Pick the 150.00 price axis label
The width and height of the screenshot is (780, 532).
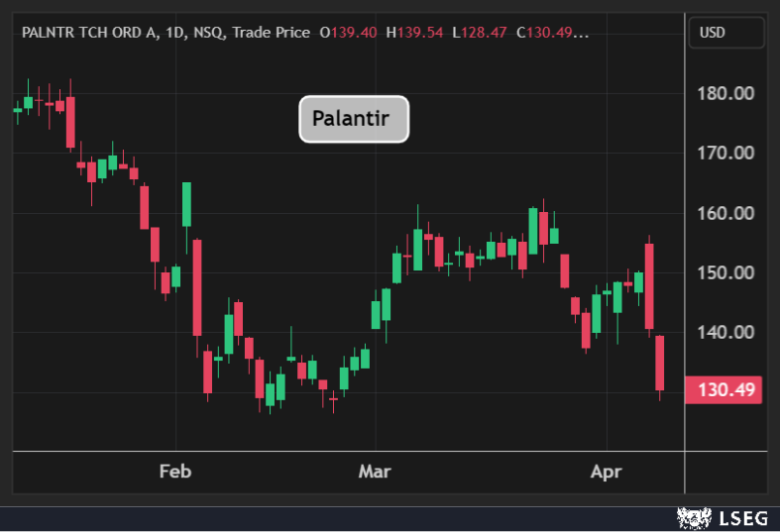pos(727,272)
